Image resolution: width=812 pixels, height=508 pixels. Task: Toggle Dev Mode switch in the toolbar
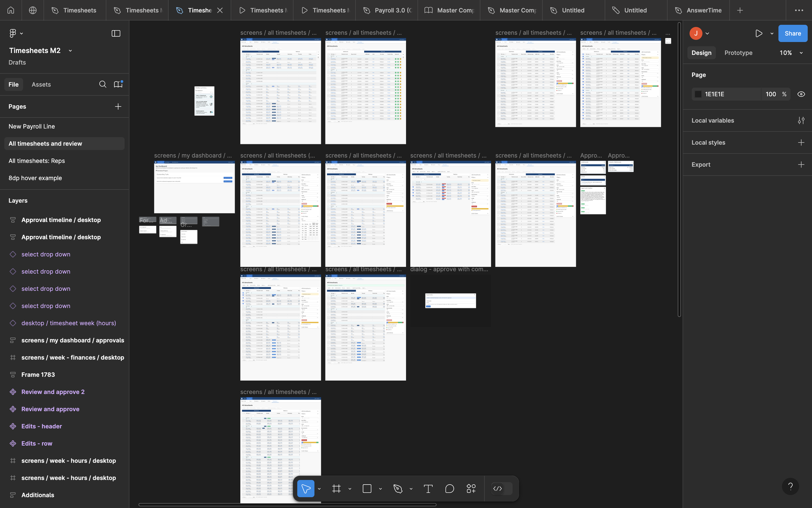coord(502,488)
